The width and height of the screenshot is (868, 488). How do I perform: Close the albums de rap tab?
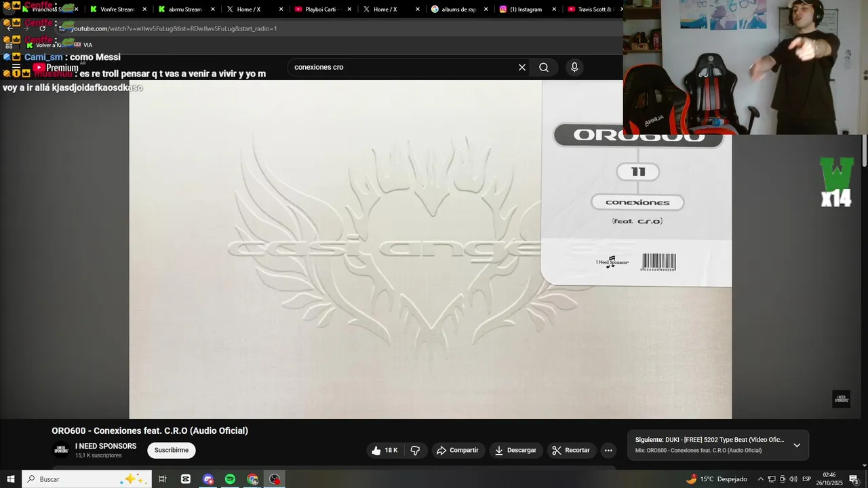(486, 9)
